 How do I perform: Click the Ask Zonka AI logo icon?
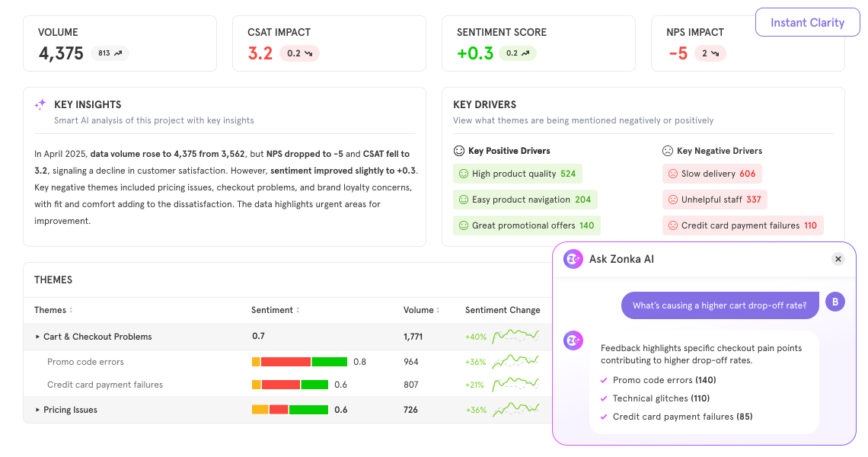coord(573,259)
